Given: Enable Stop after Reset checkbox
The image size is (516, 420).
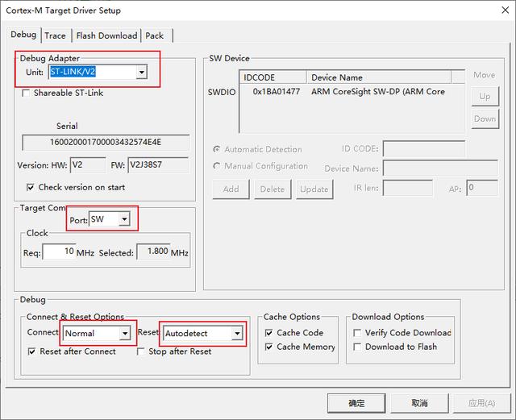Looking at the screenshot, I should [x=140, y=351].
